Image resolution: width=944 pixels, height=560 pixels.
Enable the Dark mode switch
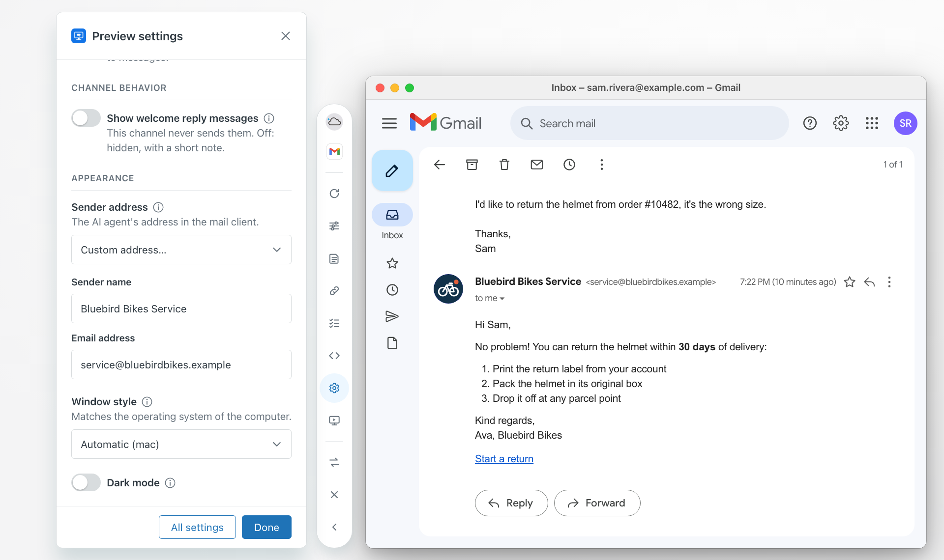tap(86, 483)
